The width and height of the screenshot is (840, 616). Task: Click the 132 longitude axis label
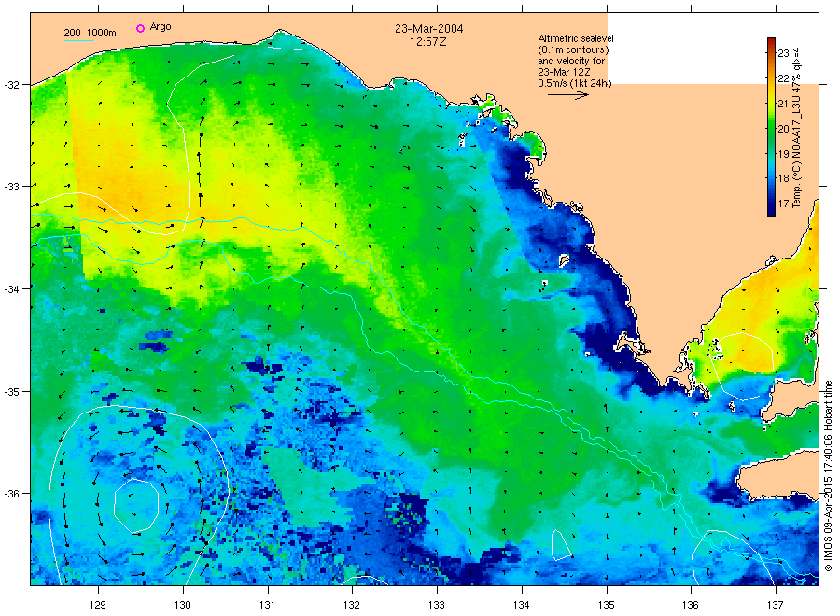point(352,605)
